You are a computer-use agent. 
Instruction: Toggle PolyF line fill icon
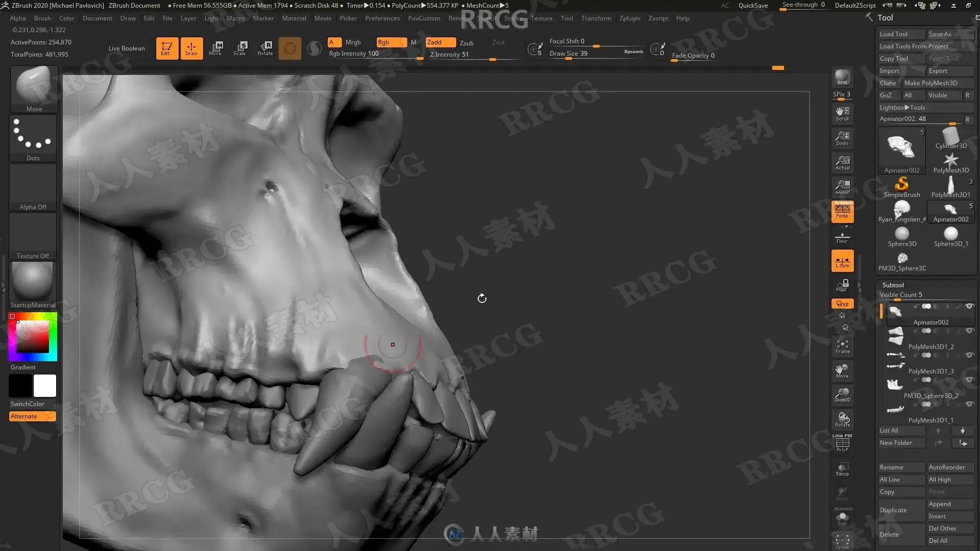[842, 444]
